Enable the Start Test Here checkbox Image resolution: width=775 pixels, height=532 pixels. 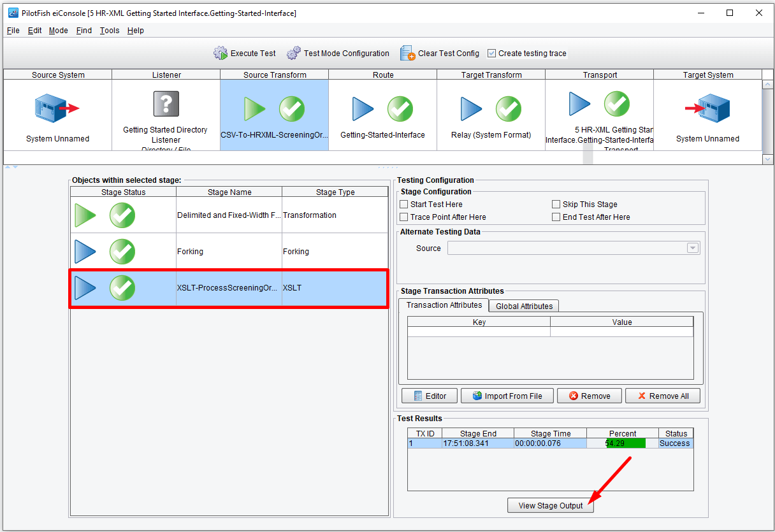point(403,205)
